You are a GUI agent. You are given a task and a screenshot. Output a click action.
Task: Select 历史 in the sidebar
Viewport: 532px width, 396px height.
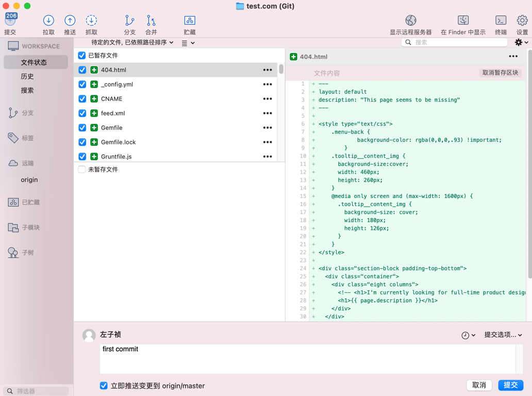coord(27,76)
